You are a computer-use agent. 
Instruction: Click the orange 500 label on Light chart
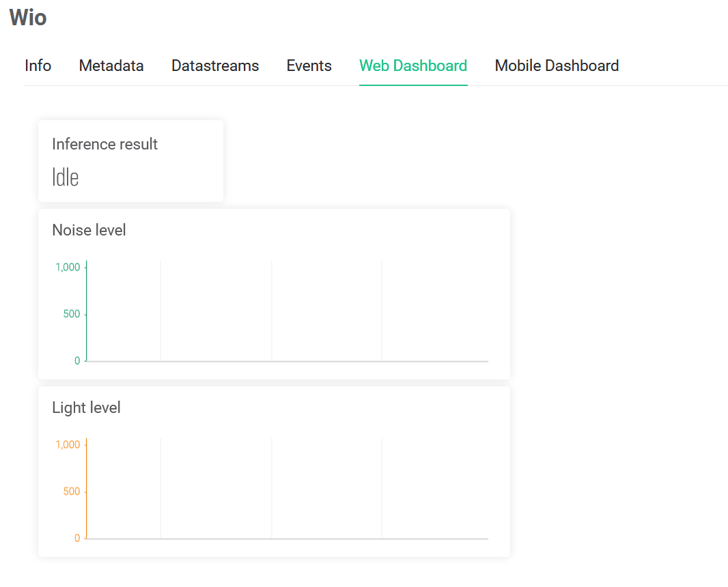click(x=71, y=491)
